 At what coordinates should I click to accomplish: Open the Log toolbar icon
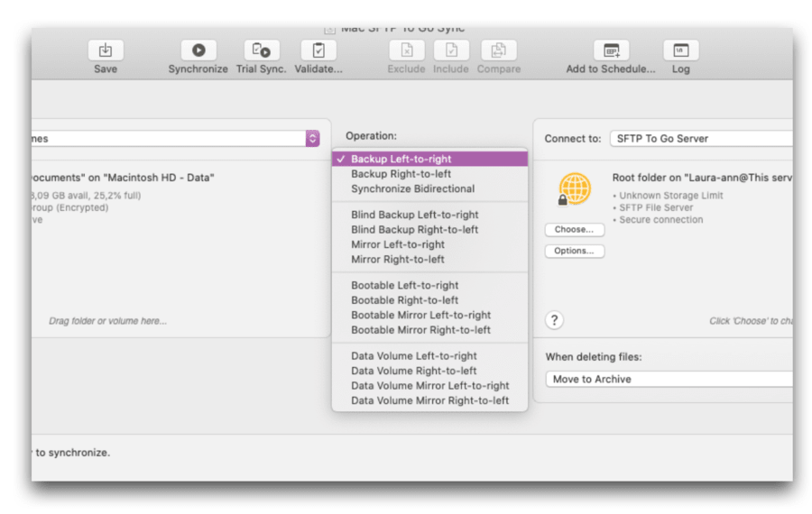click(x=681, y=50)
